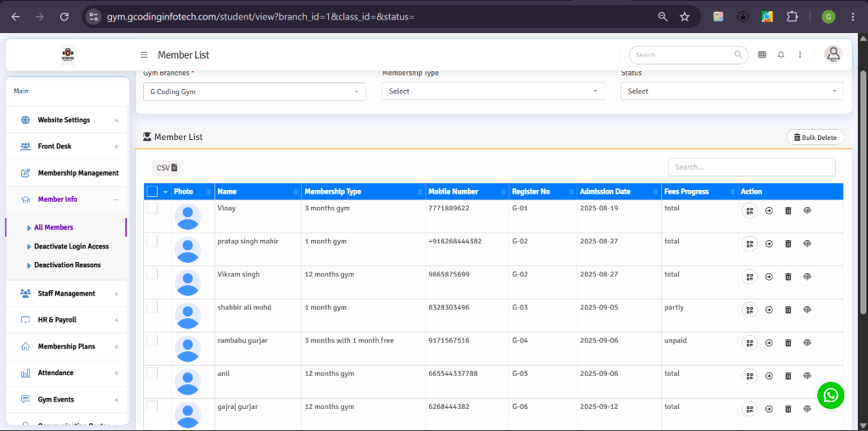The height and width of the screenshot is (431, 868).
Task: Click the green WhatsApp chat bubble
Action: click(x=831, y=395)
